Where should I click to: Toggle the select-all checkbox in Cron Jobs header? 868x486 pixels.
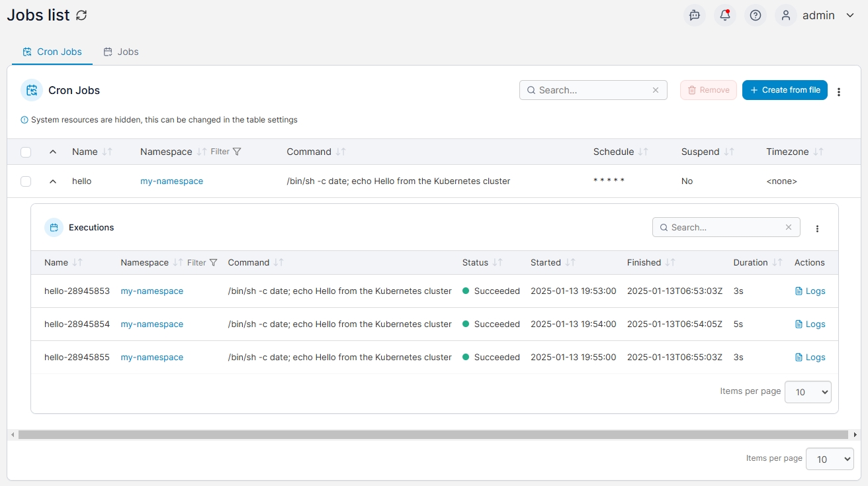coord(26,152)
